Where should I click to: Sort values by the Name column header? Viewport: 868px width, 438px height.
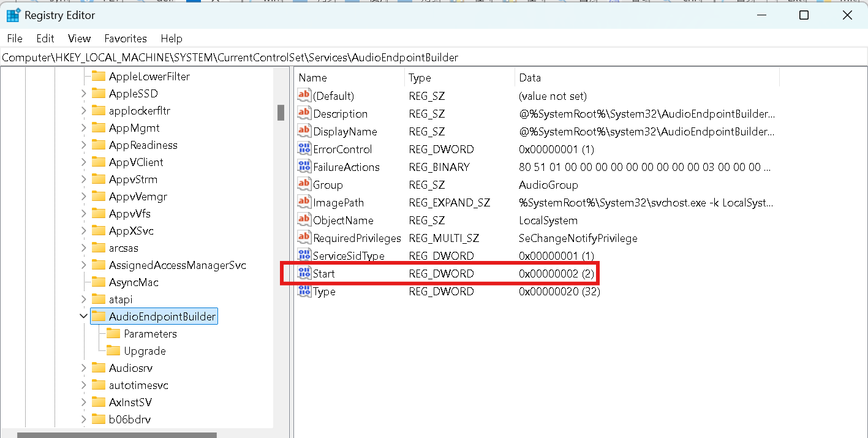tap(349, 78)
